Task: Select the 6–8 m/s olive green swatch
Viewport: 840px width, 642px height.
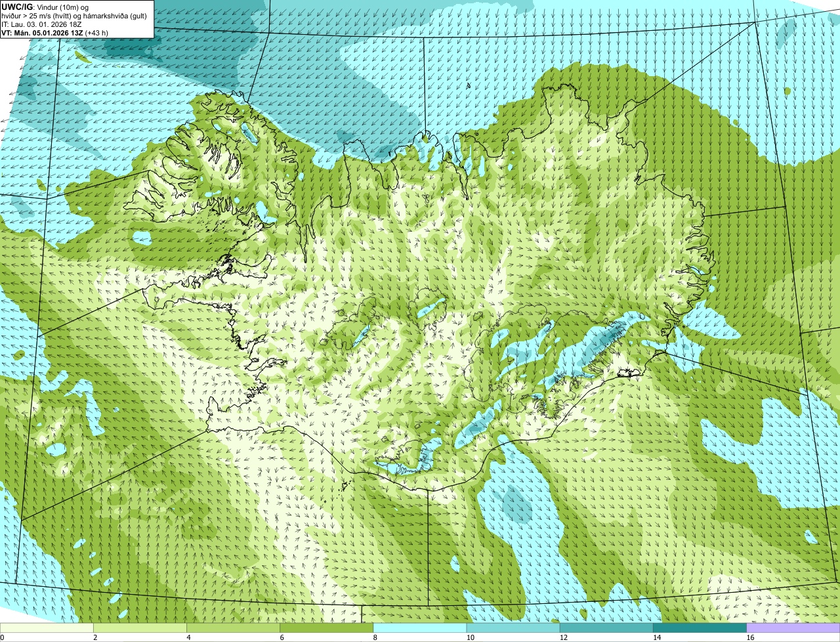Action: tap(327, 628)
